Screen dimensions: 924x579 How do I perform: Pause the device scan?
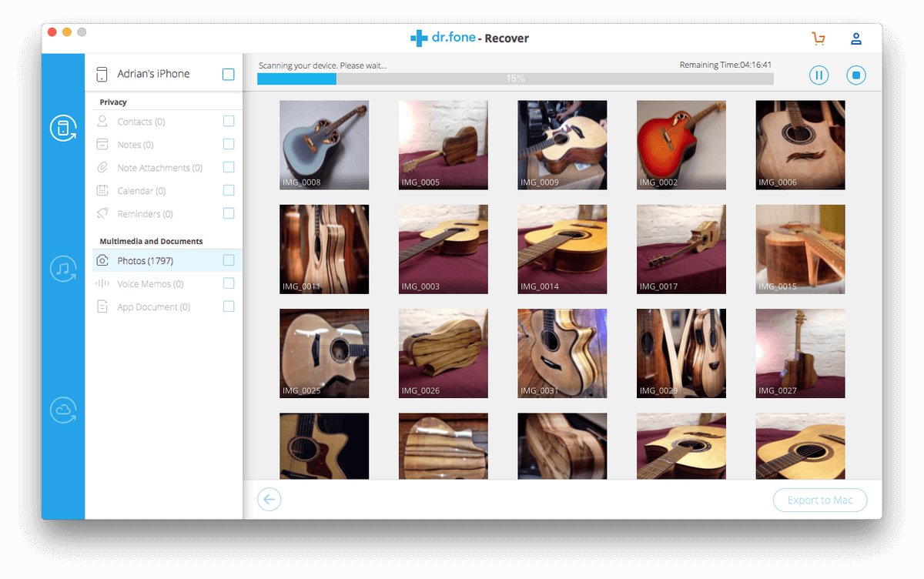click(819, 75)
